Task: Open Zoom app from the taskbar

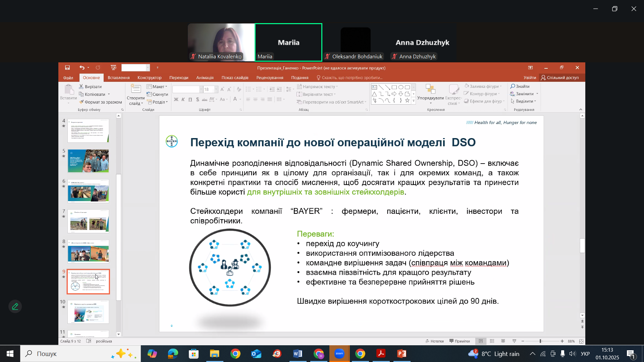Action: pos(339,354)
